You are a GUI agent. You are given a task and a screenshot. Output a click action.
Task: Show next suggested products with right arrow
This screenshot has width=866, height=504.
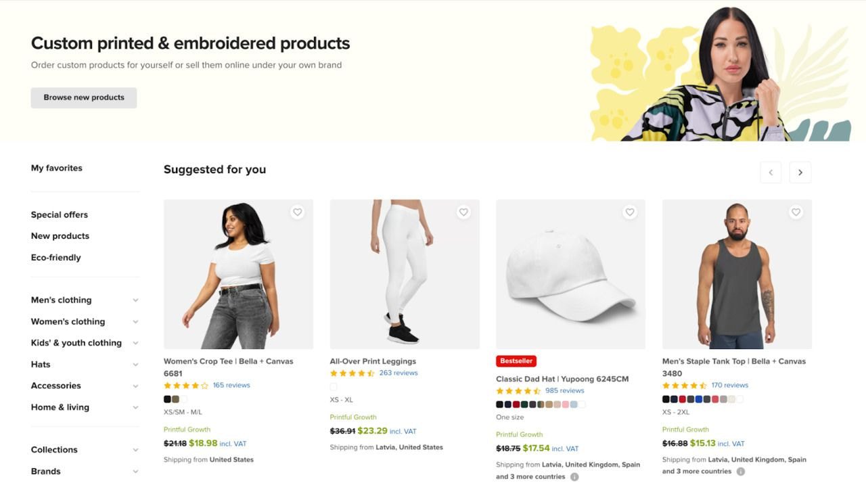800,173
